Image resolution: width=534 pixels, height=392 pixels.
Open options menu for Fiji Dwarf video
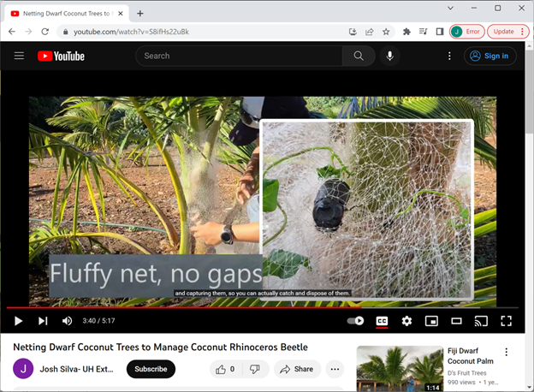[x=507, y=352]
